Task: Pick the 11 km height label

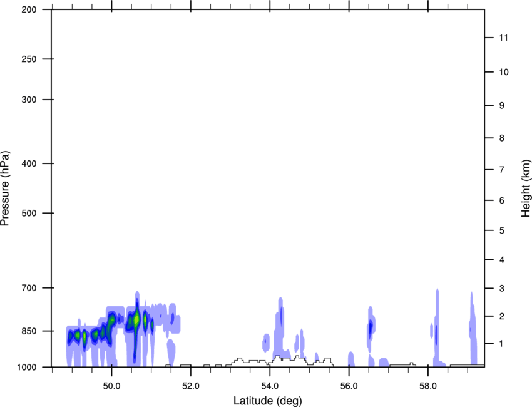Action: (x=503, y=38)
